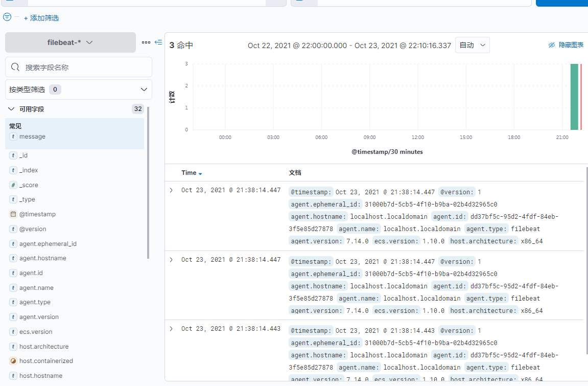Image resolution: width=588 pixels, height=386 pixels.
Task: Click the agent.hostname field type icon
Action: tap(13, 258)
